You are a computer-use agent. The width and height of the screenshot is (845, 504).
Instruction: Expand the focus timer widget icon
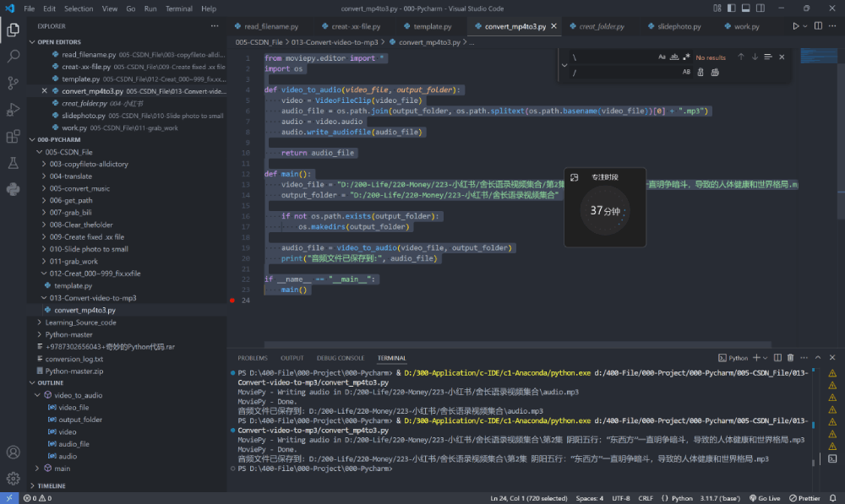point(575,177)
